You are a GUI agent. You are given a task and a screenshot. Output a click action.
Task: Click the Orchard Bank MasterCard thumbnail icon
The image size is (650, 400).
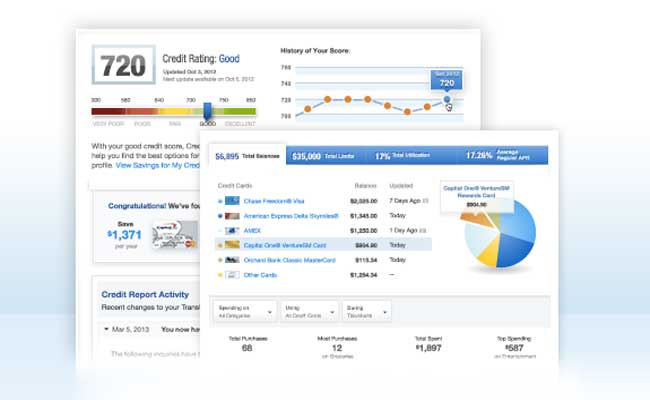point(232,260)
